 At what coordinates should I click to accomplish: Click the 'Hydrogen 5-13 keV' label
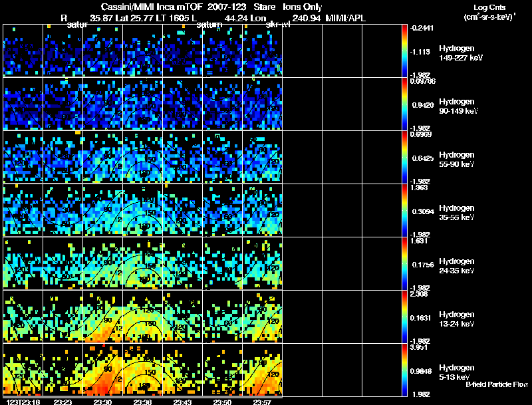(457, 372)
